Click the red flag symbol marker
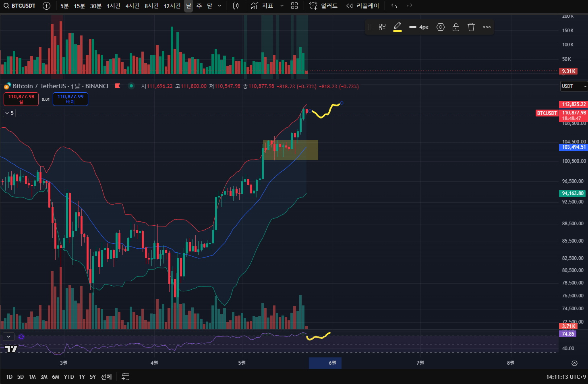The width and height of the screenshot is (588, 384). coord(118,86)
